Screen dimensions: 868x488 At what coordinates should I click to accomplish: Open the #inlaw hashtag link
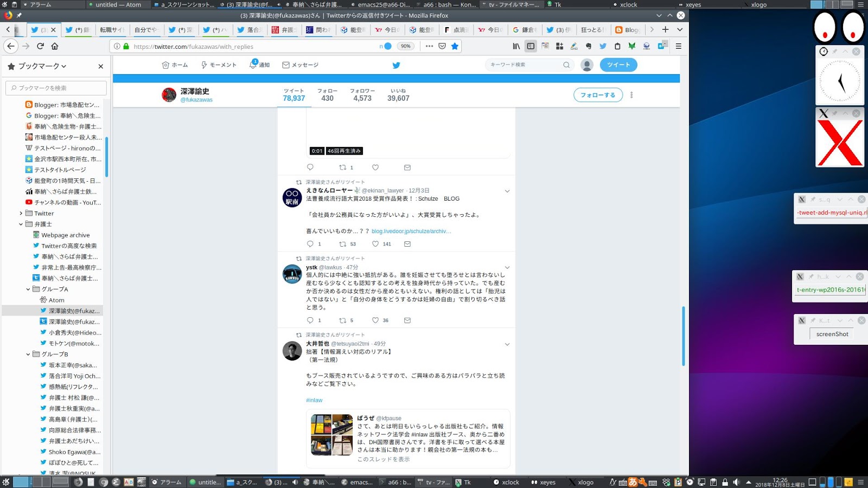pos(314,400)
